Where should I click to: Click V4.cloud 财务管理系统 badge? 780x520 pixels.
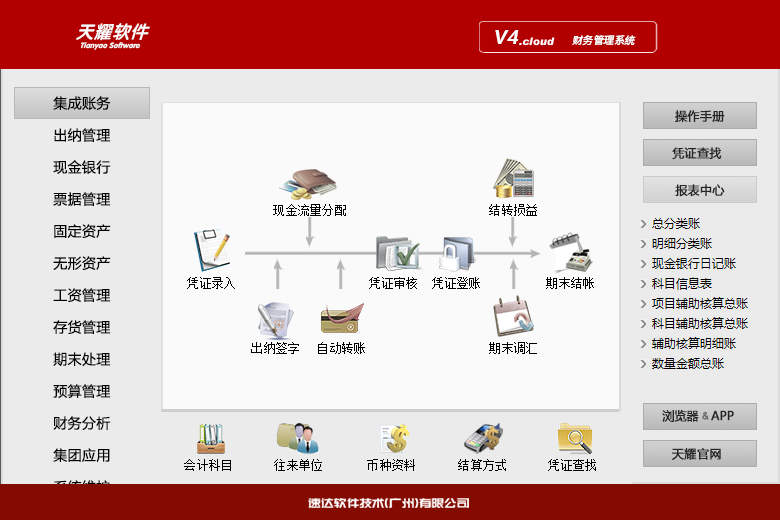point(568,37)
